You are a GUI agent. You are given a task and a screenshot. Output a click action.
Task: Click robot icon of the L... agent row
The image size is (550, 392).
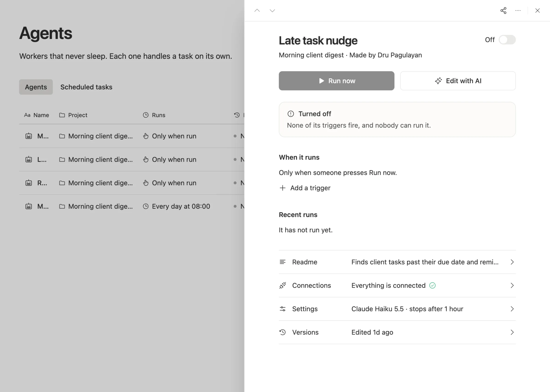click(x=29, y=159)
